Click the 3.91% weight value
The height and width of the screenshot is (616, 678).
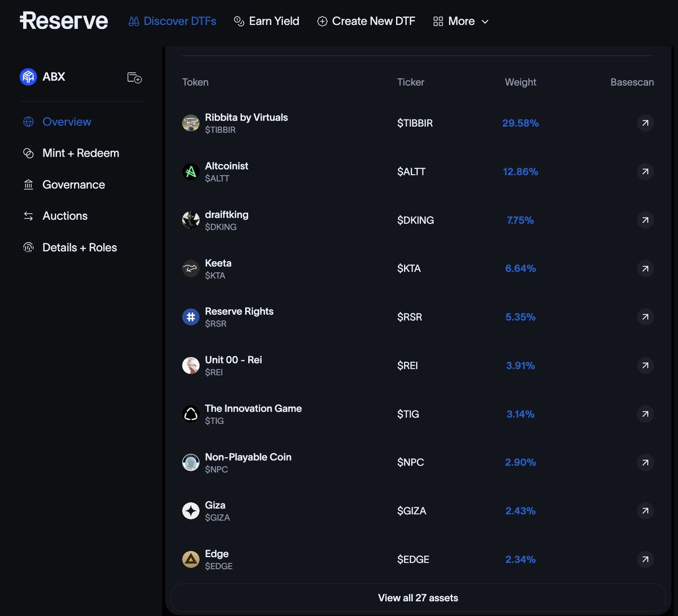click(520, 366)
